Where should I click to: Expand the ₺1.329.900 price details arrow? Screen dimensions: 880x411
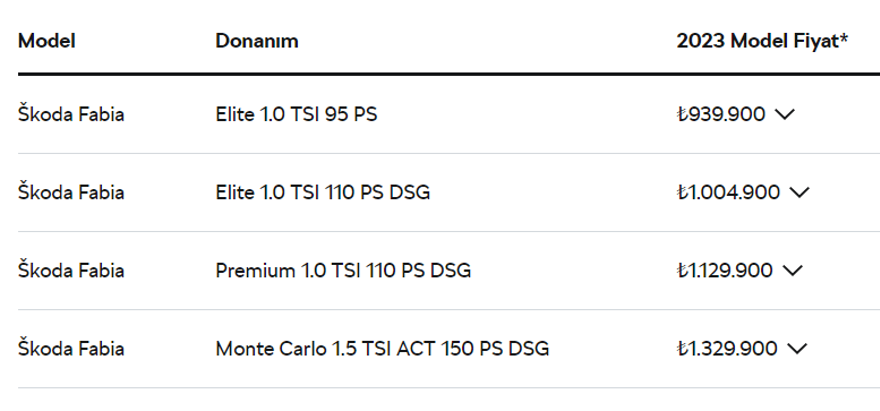(x=797, y=349)
